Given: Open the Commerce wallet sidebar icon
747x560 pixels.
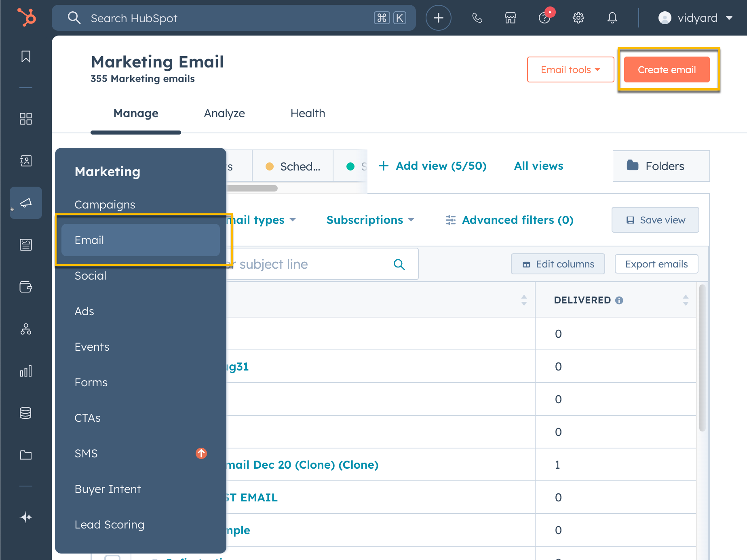Looking at the screenshot, I should 26,287.
